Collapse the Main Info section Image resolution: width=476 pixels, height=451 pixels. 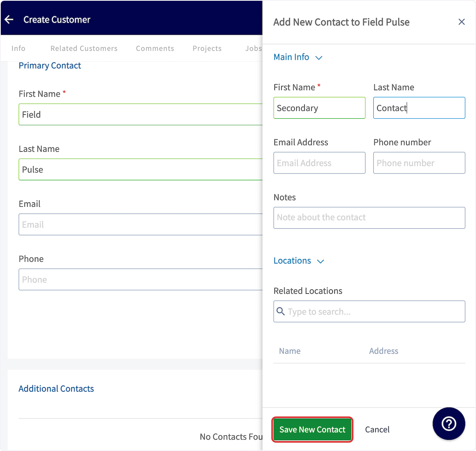tap(298, 57)
